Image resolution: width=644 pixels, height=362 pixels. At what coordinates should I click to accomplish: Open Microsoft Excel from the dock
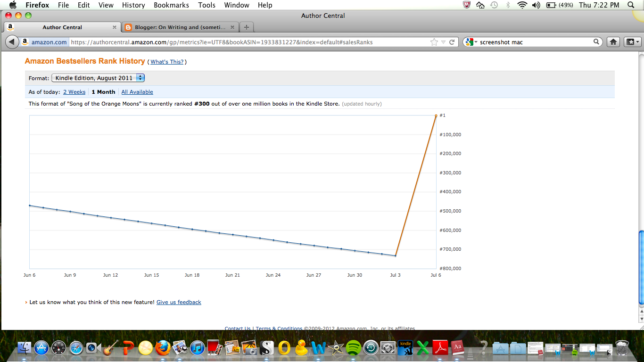[x=423, y=348]
